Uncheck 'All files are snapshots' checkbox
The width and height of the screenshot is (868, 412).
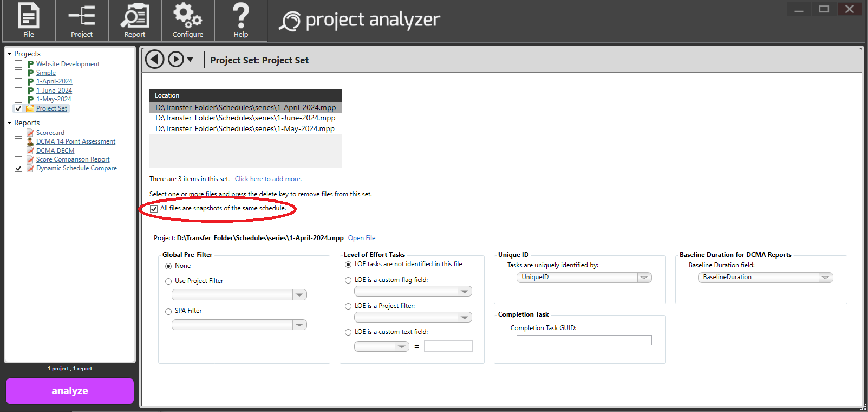coord(154,209)
